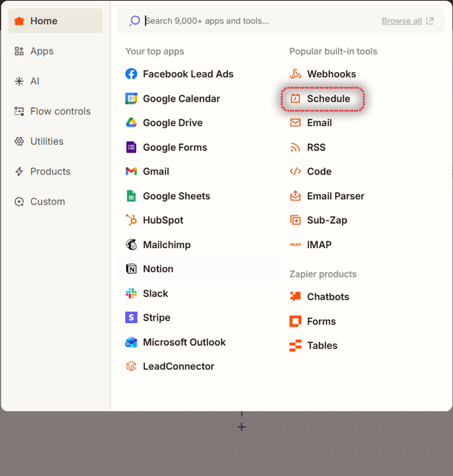This screenshot has height=476, width=453.
Task: Select the Sub-Zap label
Action: click(327, 220)
